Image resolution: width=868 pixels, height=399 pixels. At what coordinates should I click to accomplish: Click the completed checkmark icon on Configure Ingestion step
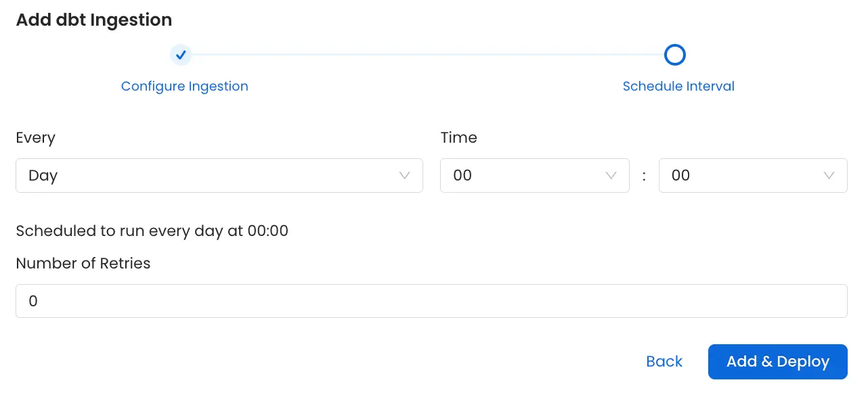pos(180,55)
